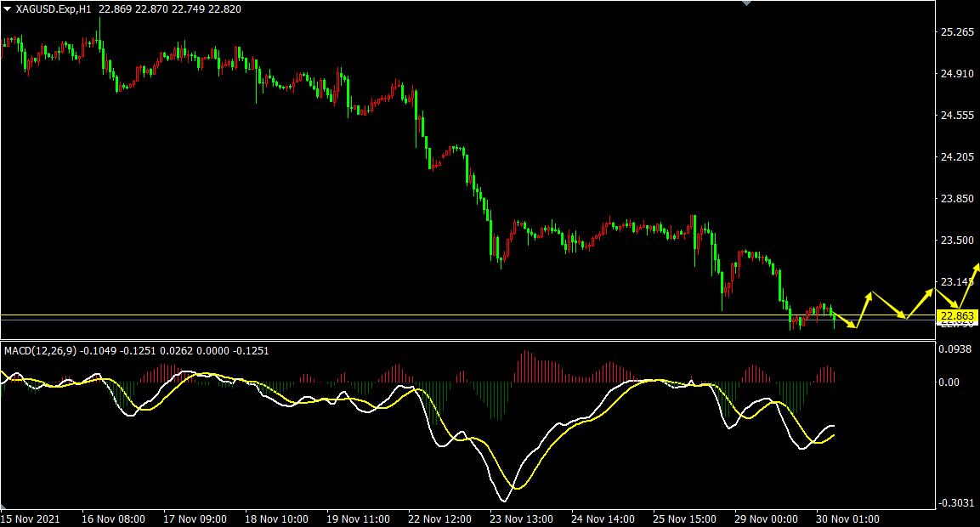Select the 22 Nov 12:00 time label

coord(439,518)
